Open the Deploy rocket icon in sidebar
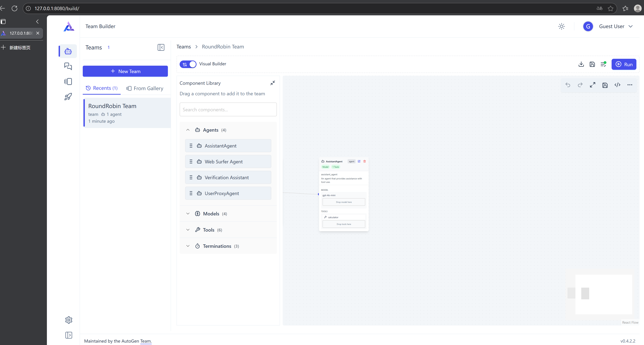The height and width of the screenshot is (345, 644). pyautogui.click(x=68, y=97)
